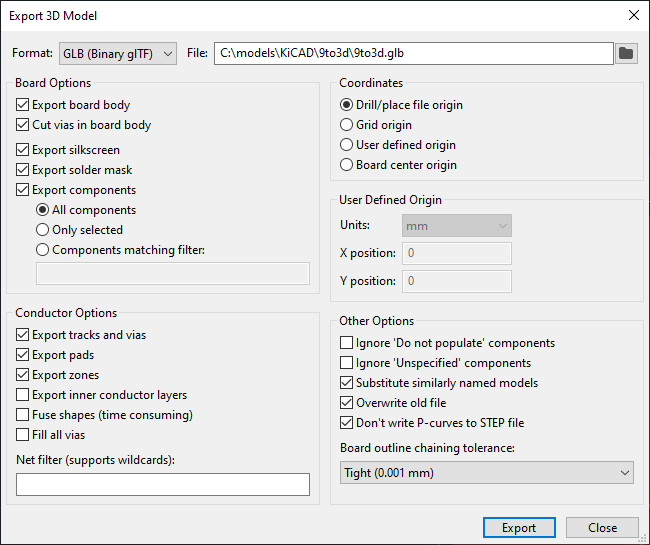The image size is (650, 545).
Task: Close the Export 3D Model dialog window
Action: point(632,16)
